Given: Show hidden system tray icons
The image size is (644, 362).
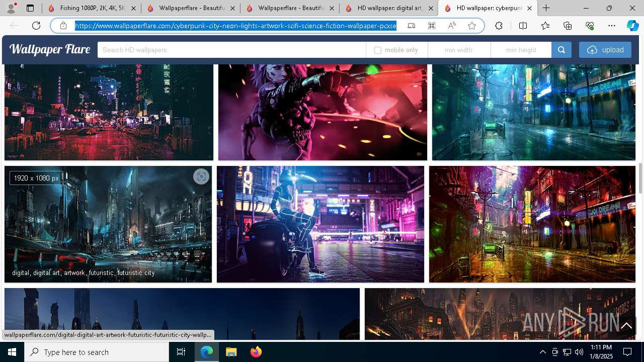Looking at the screenshot, I should point(542,352).
